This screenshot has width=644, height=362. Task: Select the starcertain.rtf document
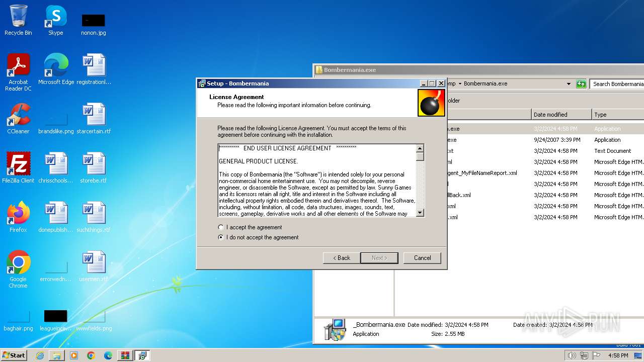pyautogui.click(x=94, y=119)
